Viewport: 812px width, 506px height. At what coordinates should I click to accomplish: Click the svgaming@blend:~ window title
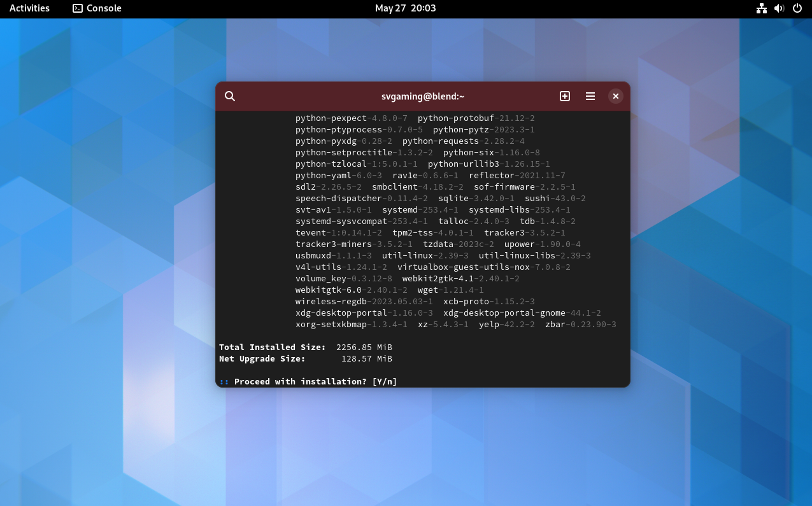tap(422, 96)
